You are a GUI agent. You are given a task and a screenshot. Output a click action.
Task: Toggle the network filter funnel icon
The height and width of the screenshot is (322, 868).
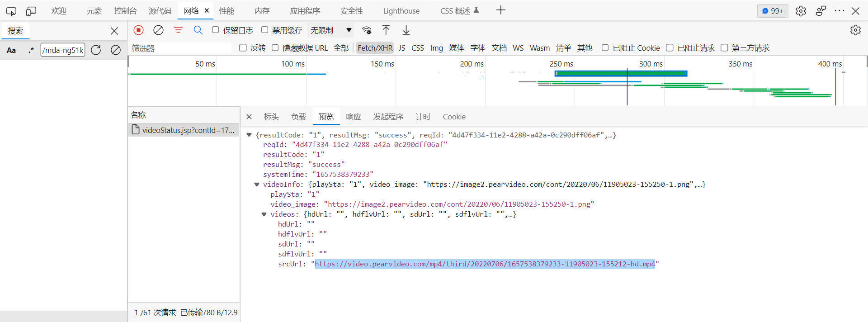click(179, 30)
